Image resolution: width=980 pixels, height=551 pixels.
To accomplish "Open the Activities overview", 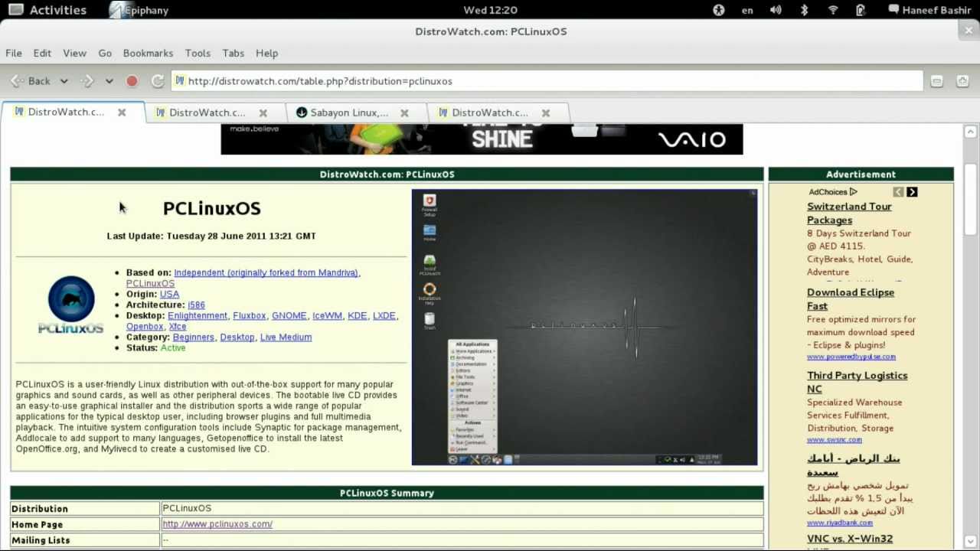I will click(x=47, y=10).
